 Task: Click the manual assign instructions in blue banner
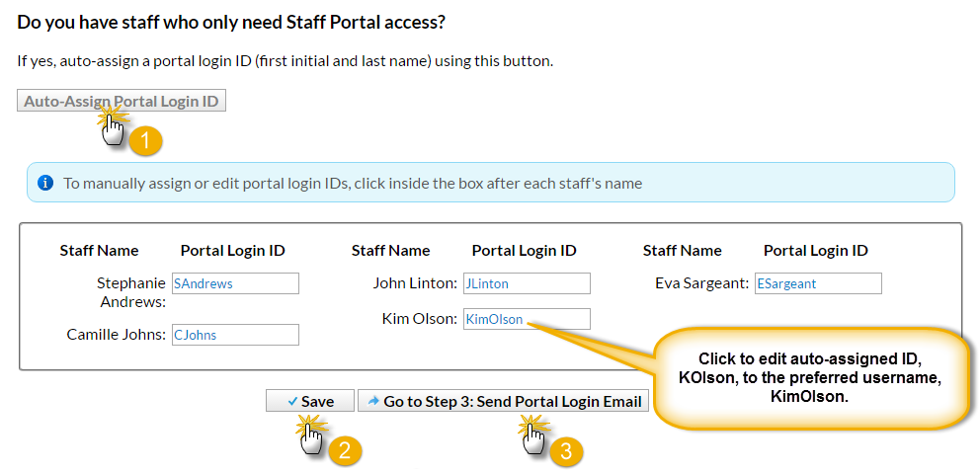(353, 184)
